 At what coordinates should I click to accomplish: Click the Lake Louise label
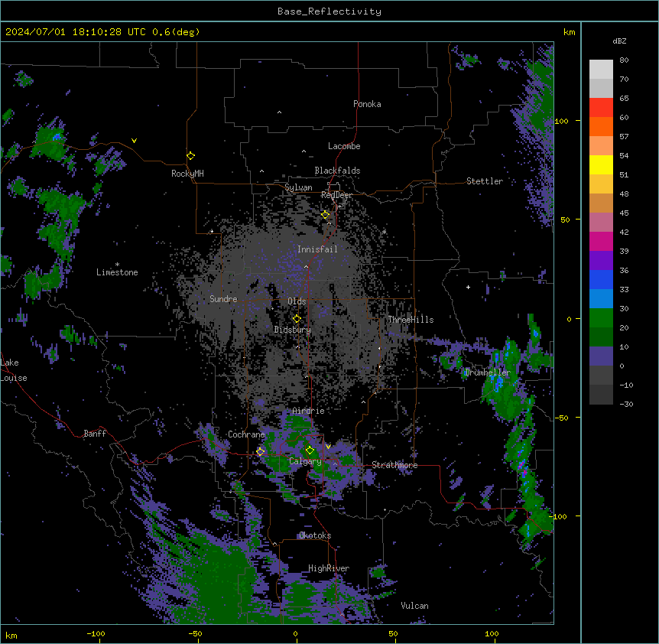click(x=14, y=370)
